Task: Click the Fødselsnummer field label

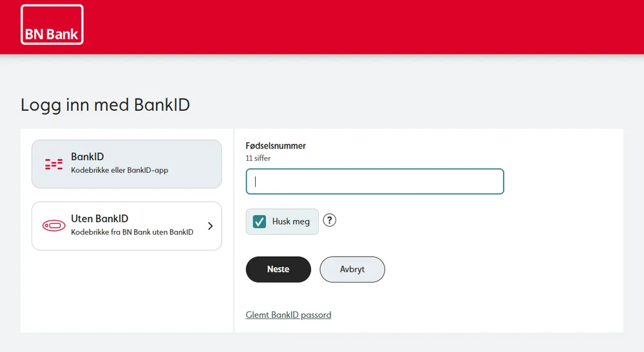Action: [276, 146]
